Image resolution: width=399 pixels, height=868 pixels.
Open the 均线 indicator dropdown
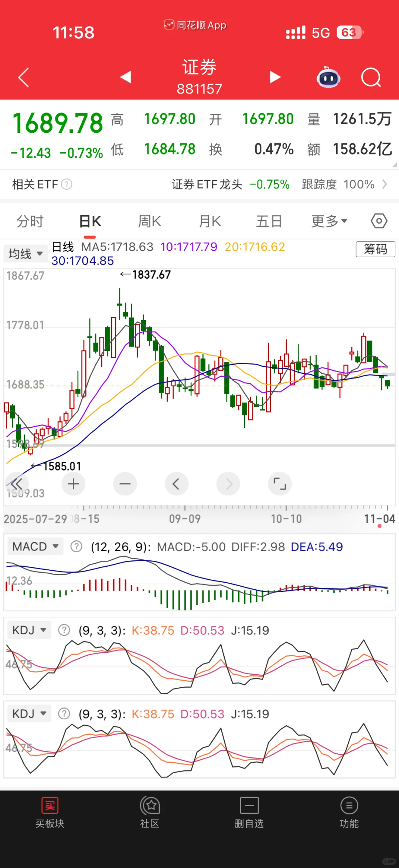coord(26,254)
